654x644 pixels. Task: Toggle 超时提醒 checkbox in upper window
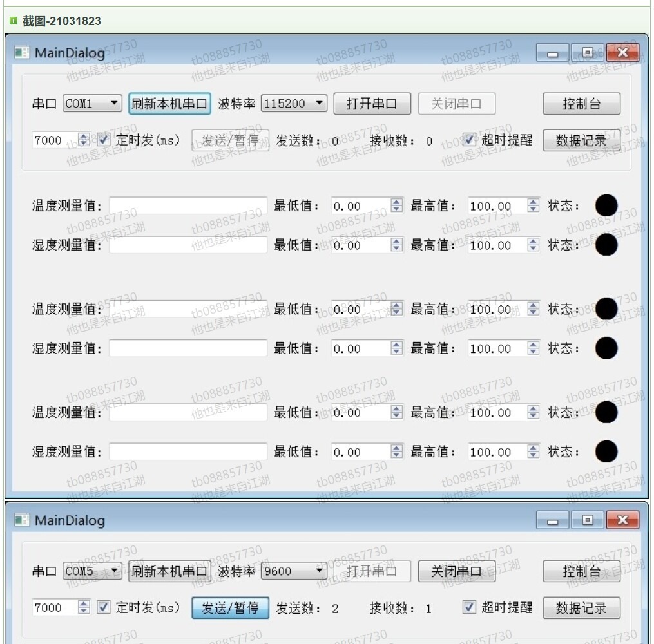point(469,140)
